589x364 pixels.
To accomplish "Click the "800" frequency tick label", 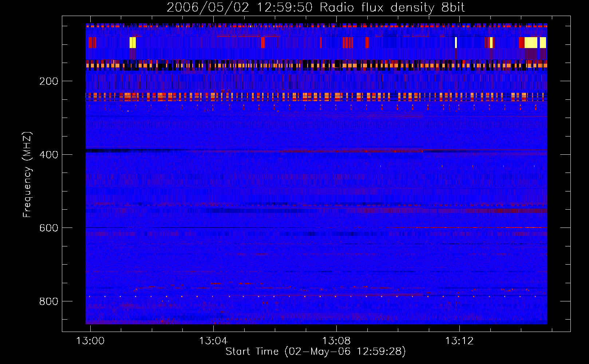I will tap(49, 301).
